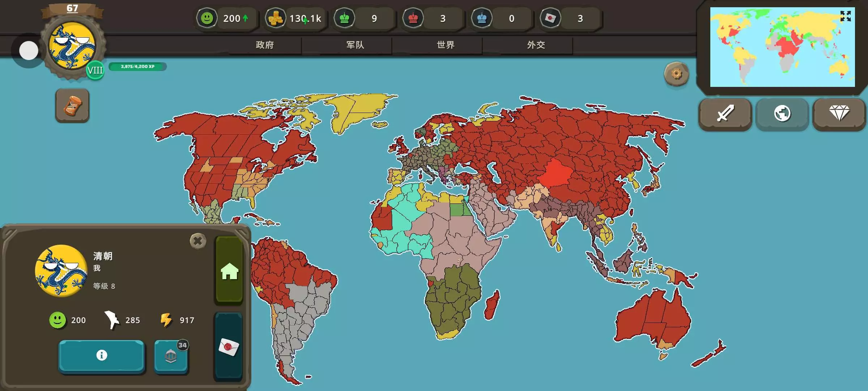Close the 清朝 country panel
868x391 pixels.
(x=198, y=241)
